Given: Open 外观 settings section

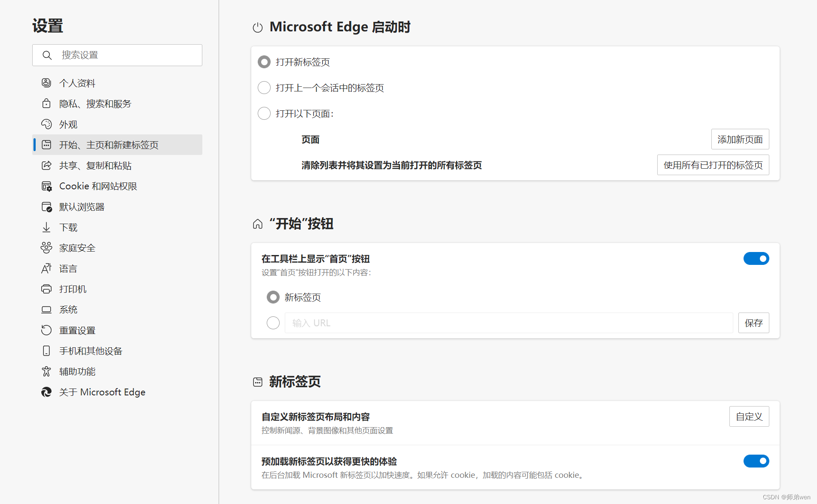Looking at the screenshot, I should click(117, 124).
